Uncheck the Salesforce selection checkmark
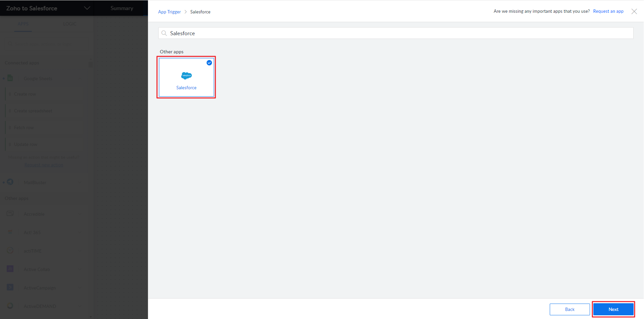Viewport: 644px width, 319px height. (x=209, y=63)
